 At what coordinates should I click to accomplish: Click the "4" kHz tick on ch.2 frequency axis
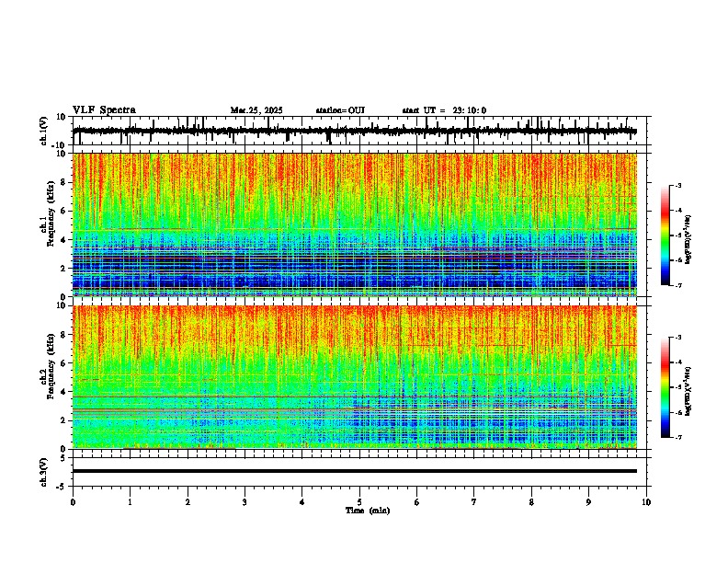click(63, 392)
